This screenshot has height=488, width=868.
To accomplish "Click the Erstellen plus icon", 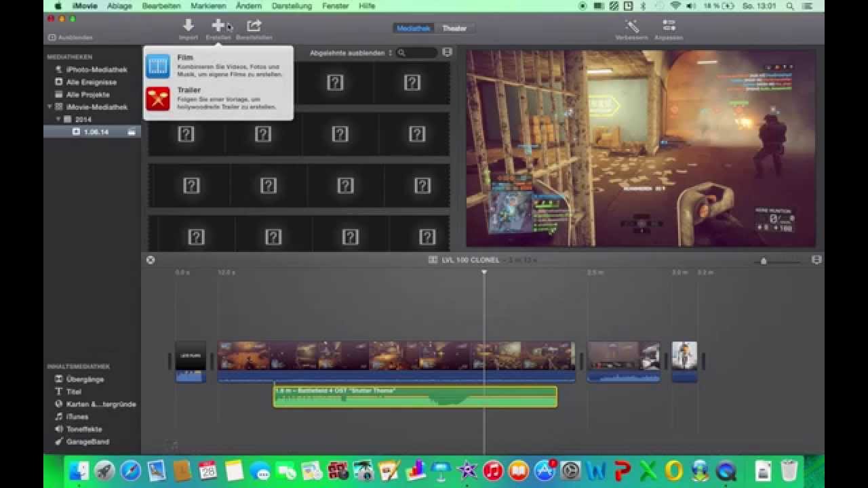I will pos(218,26).
